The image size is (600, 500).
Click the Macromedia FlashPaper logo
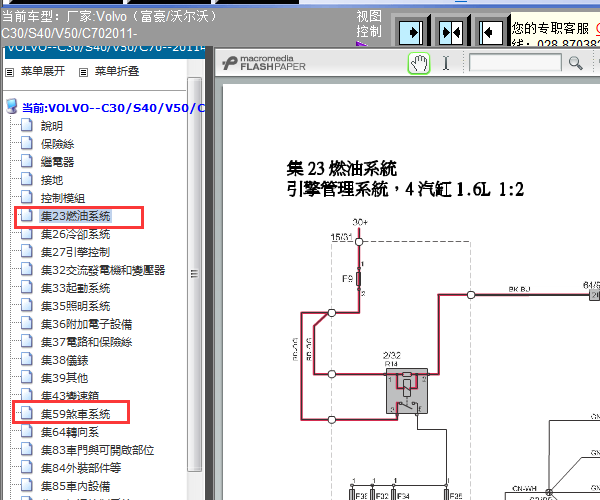click(x=264, y=63)
